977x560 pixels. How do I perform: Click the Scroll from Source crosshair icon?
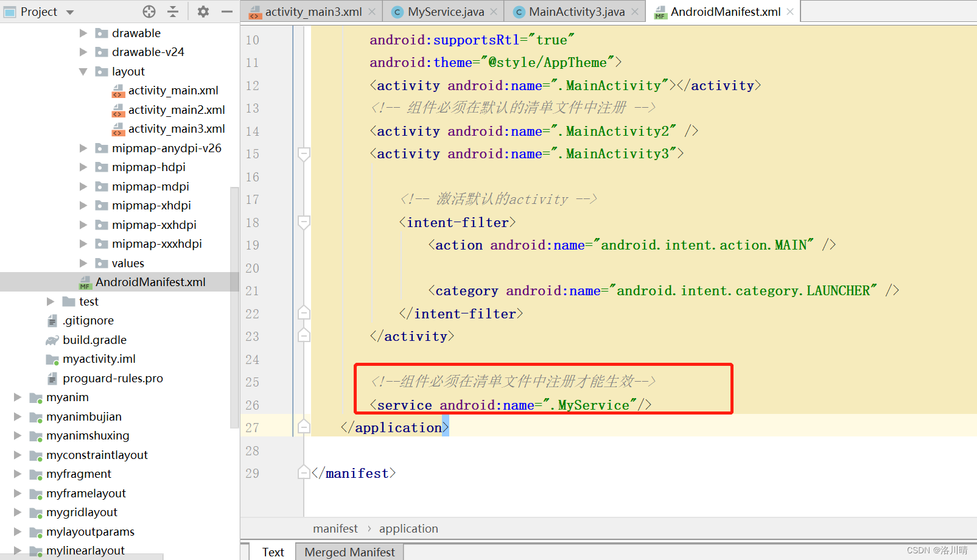149,12
